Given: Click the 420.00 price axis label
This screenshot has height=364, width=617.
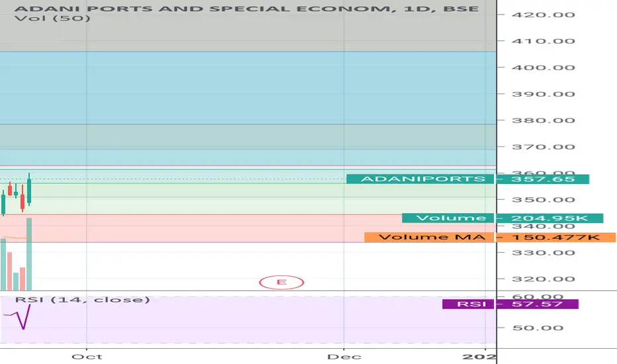Looking at the screenshot, I should coord(544,15).
